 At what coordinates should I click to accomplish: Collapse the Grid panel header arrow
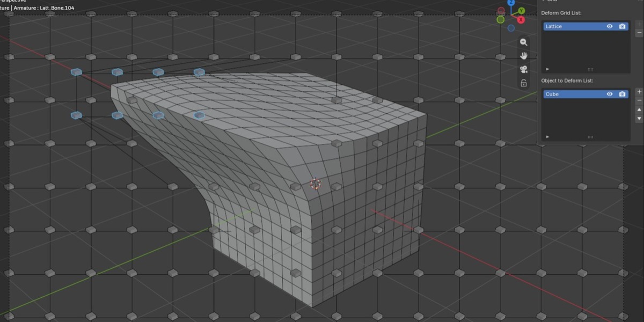tap(544, 1)
